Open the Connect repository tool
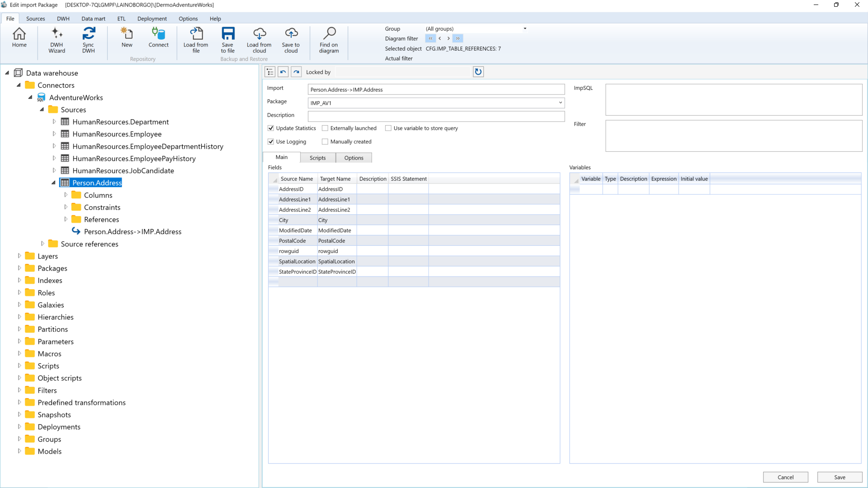This screenshot has width=868, height=488. pyautogui.click(x=158, y=38)
